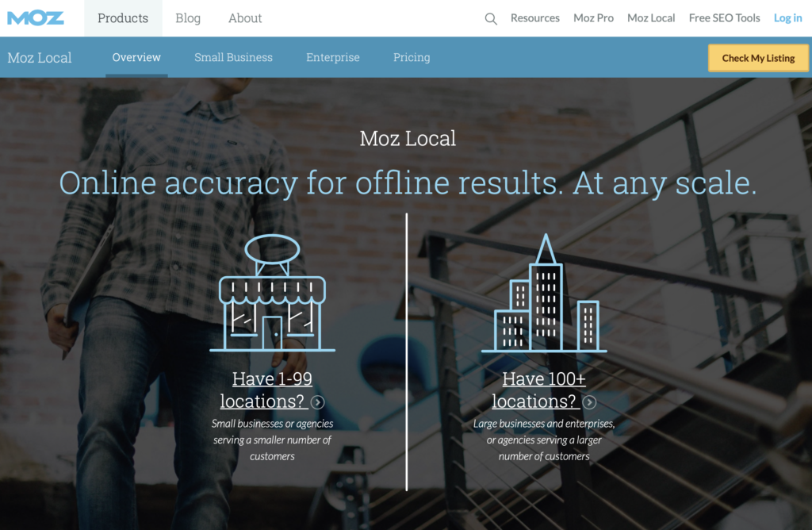Screen dimensions: 812x530
Task: Open the Products menu
Action: [x=123, y=18]
